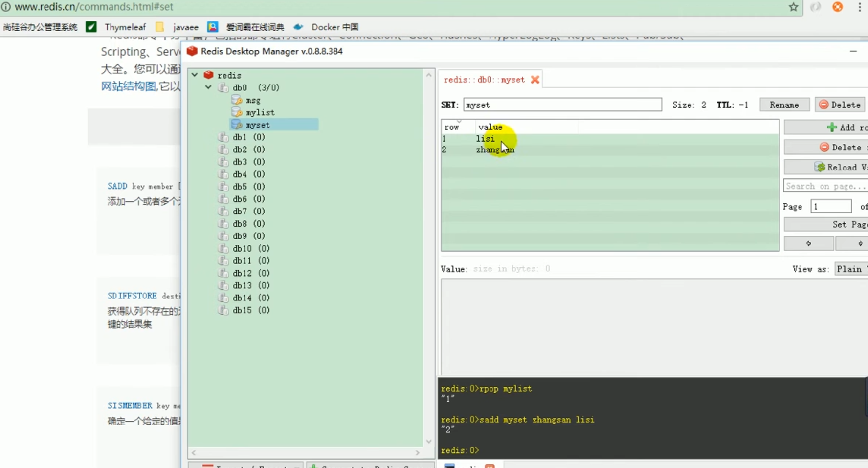Collapse the redis connection root node
868x468 pixels.
195,75
